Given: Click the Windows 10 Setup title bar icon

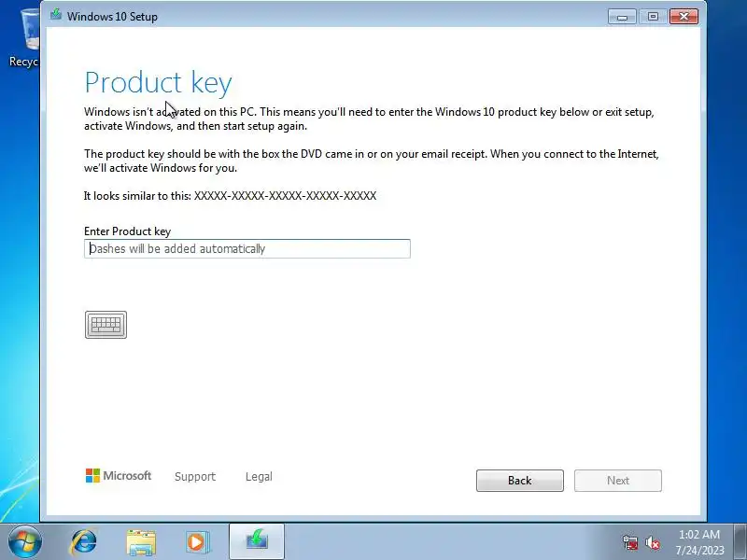Looking at the screenshot, I should click(56, 14).
